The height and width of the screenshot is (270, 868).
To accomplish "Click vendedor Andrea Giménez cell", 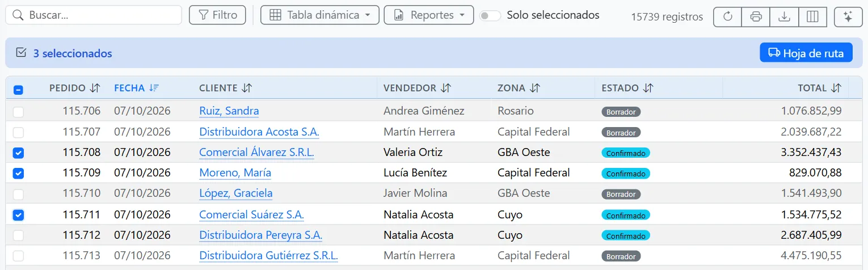I will tap(424, 111).
